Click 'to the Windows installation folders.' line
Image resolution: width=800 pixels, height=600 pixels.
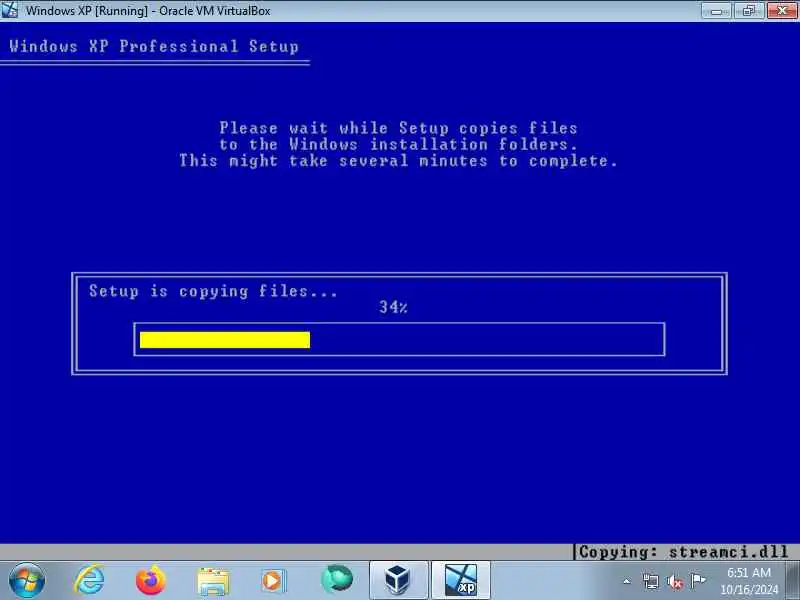click(398, 144)
